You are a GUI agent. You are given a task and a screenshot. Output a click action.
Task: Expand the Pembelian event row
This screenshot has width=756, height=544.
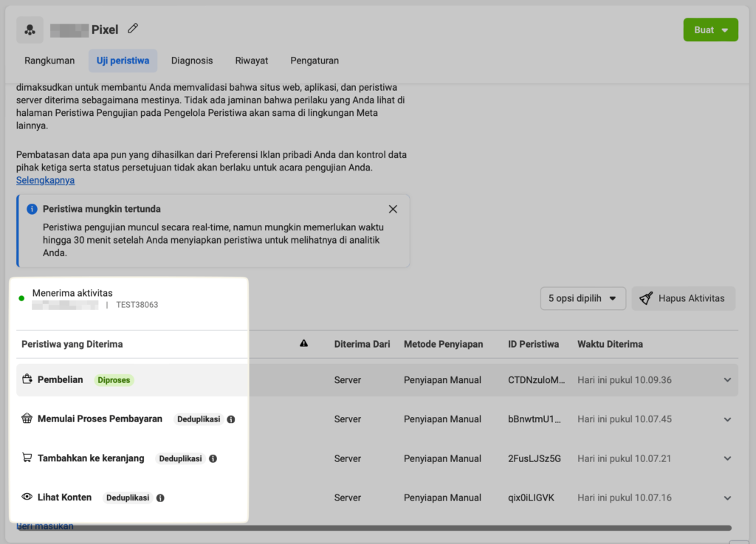point(727,380)
